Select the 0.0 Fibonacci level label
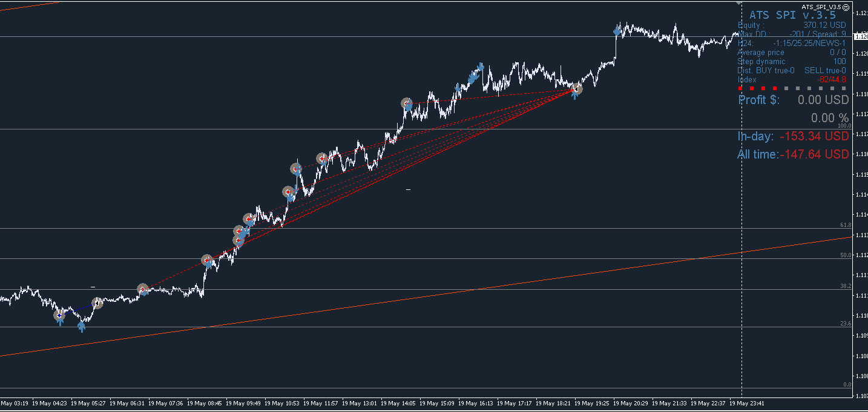 (847, 385)
